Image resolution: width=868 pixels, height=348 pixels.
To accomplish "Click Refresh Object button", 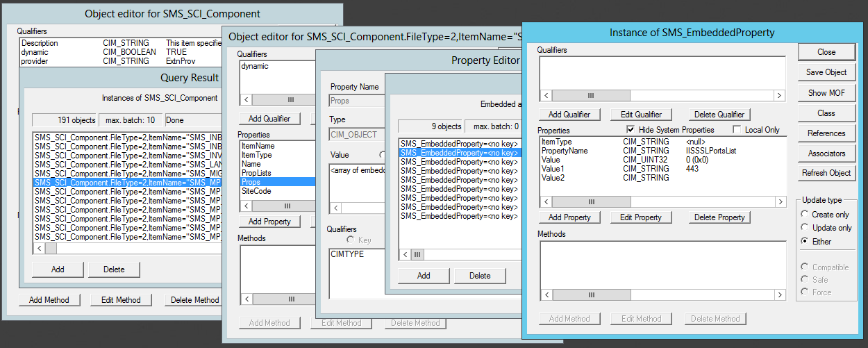I will click(x=826, y=174).
